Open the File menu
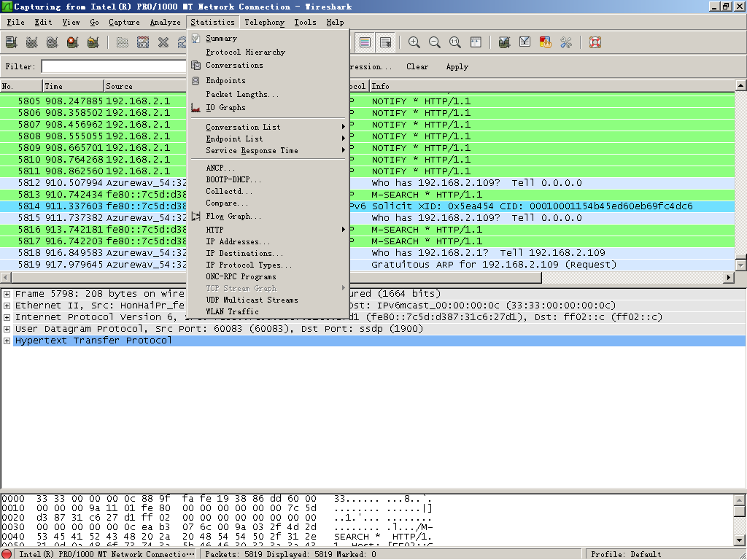The image size is (747, 560). [16, 22]
